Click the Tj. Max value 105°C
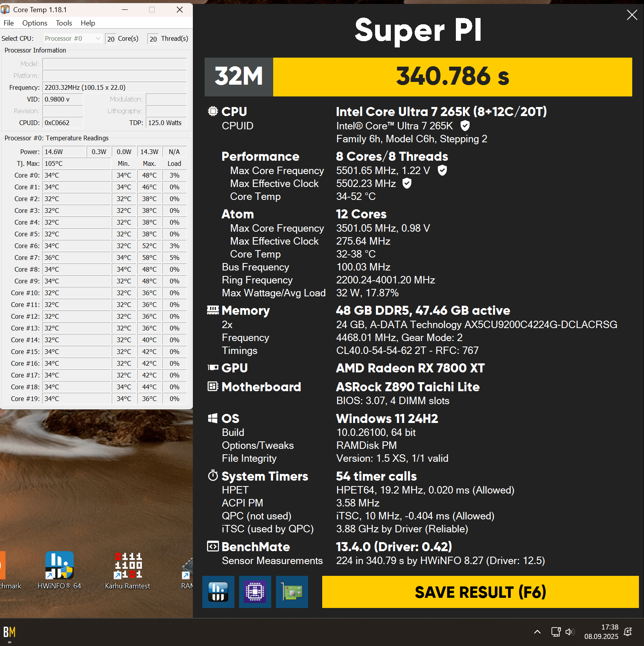The image size is (644, 646). [77, 163]
